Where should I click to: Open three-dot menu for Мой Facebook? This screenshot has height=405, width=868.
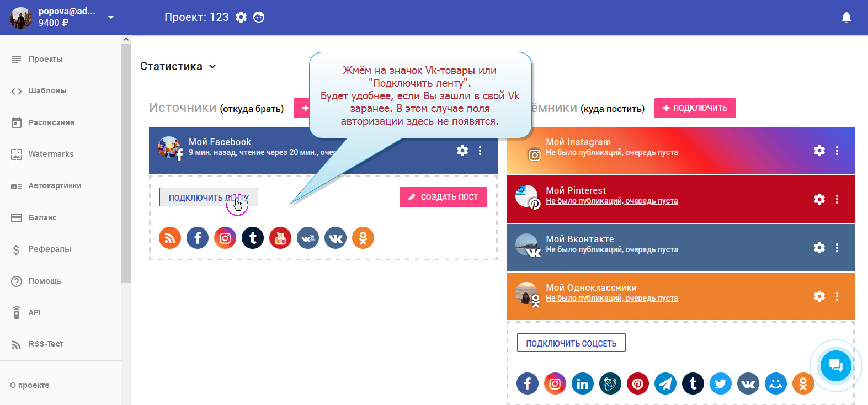(x=480, y=151)
